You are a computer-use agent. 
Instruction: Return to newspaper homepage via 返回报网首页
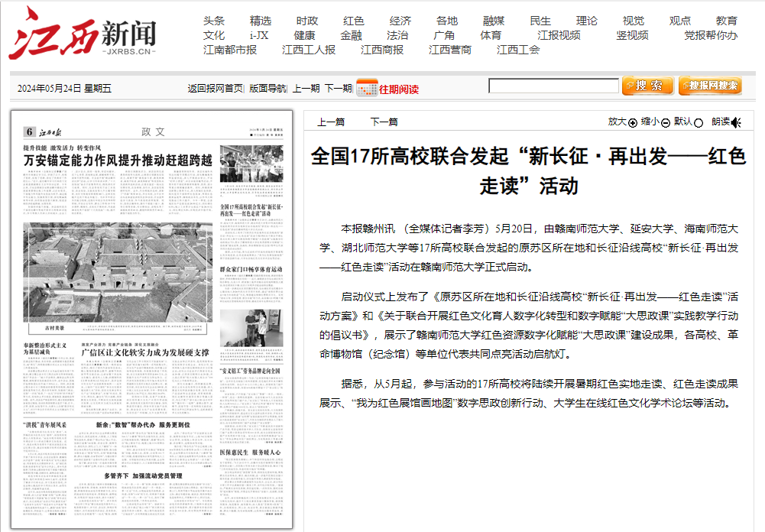click(x=216, y=89)
